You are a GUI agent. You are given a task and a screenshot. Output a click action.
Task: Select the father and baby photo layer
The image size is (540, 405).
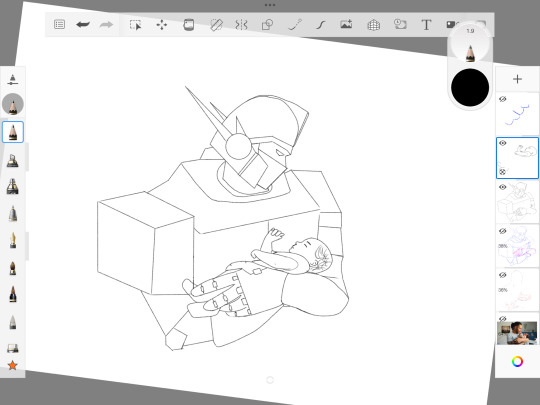(517, 333)
